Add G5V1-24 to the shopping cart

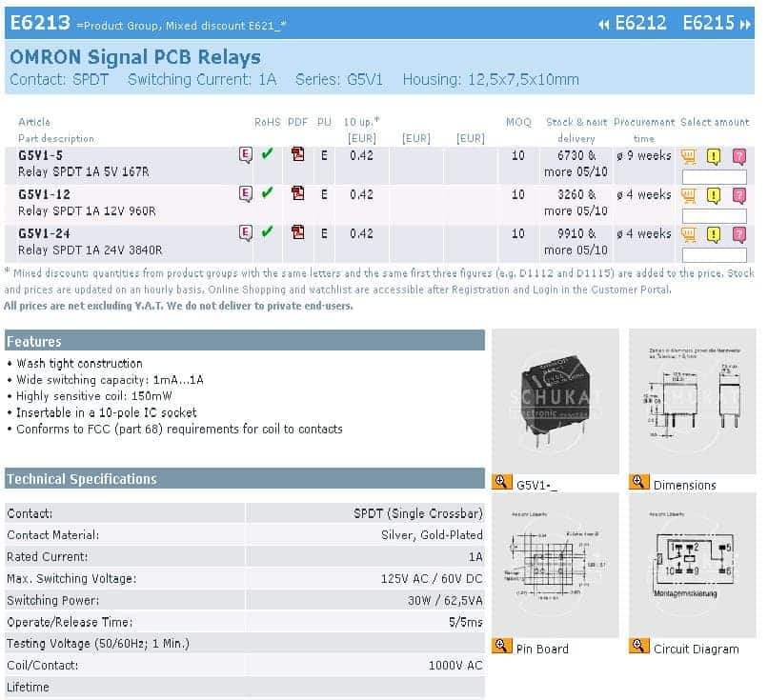(x=689, y=234)
